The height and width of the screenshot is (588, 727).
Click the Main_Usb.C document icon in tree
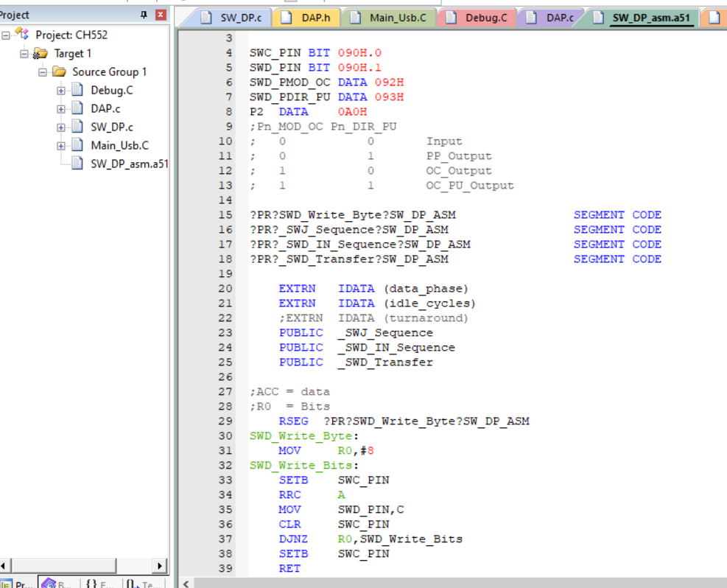point(77,144)
